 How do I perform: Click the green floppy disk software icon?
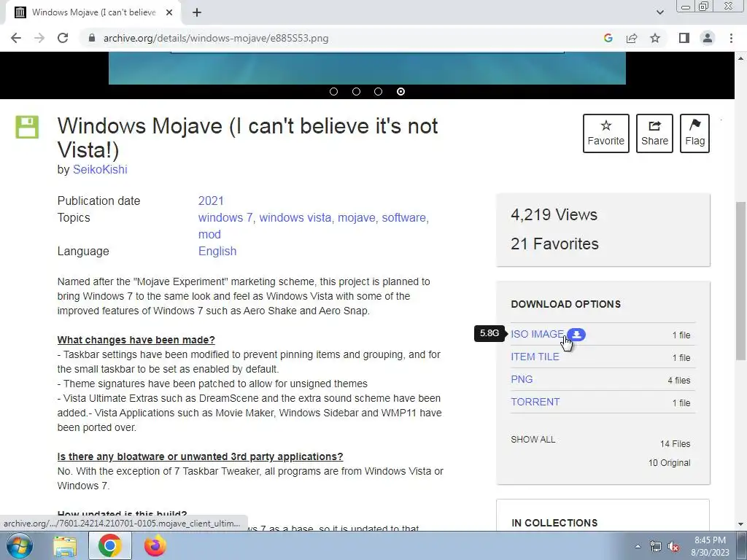tap(27, 127)
